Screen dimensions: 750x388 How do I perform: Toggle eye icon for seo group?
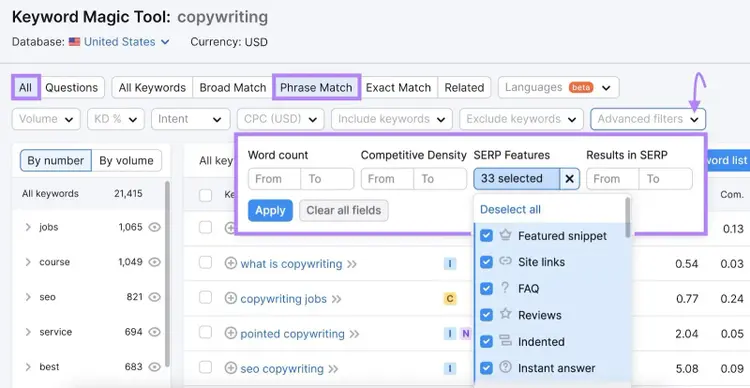coord(154,297)
